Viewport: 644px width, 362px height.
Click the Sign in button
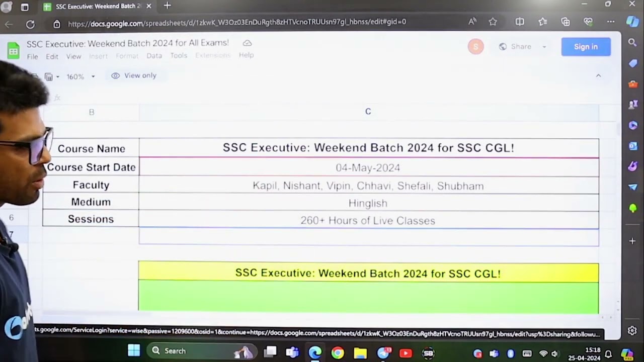point(586,47)
